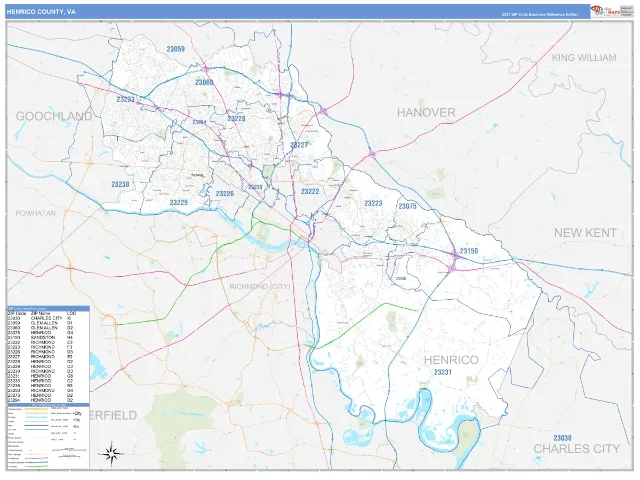Click the RICHMOND (CITY) map label

(x=260, y=287)
